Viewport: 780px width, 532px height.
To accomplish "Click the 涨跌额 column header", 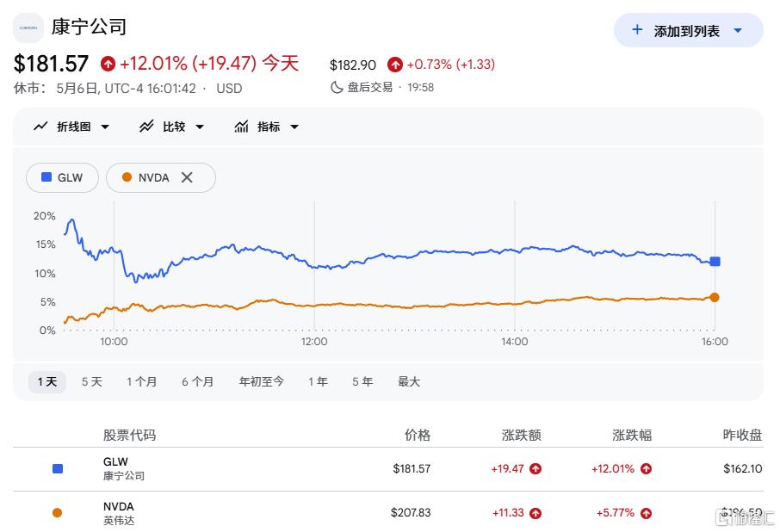I will (522, 435).
